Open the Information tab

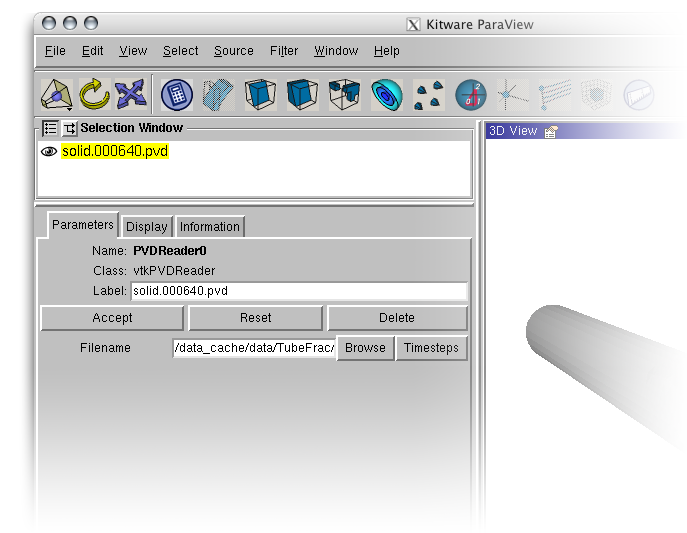point(210,227)
